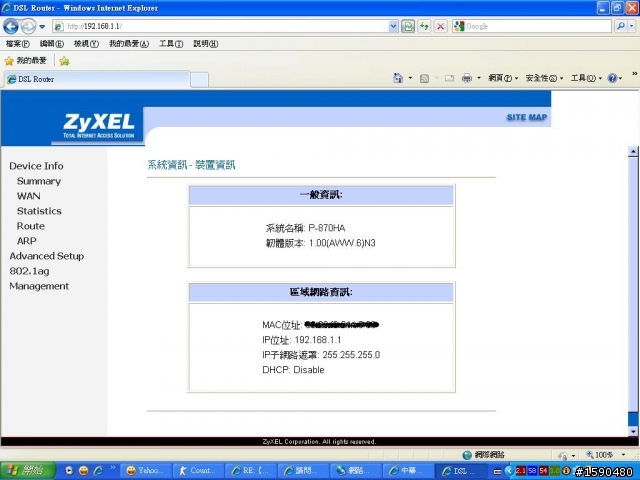Expand the address bar history dropdown

pyautogui.click(x=393, y=27)
